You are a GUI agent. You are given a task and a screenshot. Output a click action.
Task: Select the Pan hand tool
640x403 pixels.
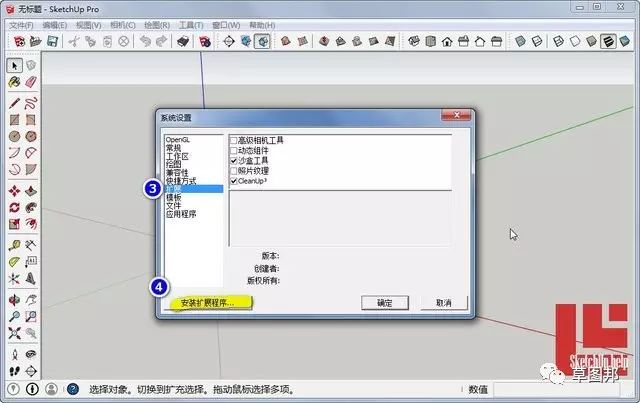click(31, 300)
